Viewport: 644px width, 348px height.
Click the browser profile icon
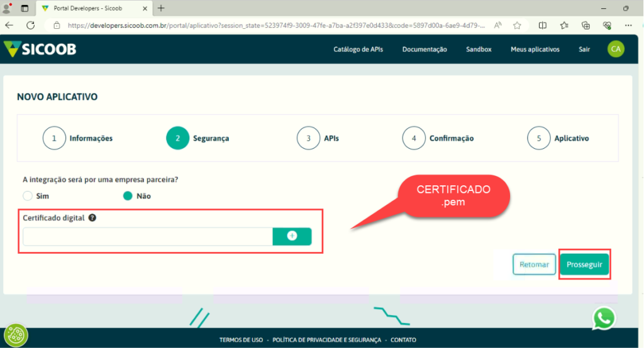coord(7,8)
